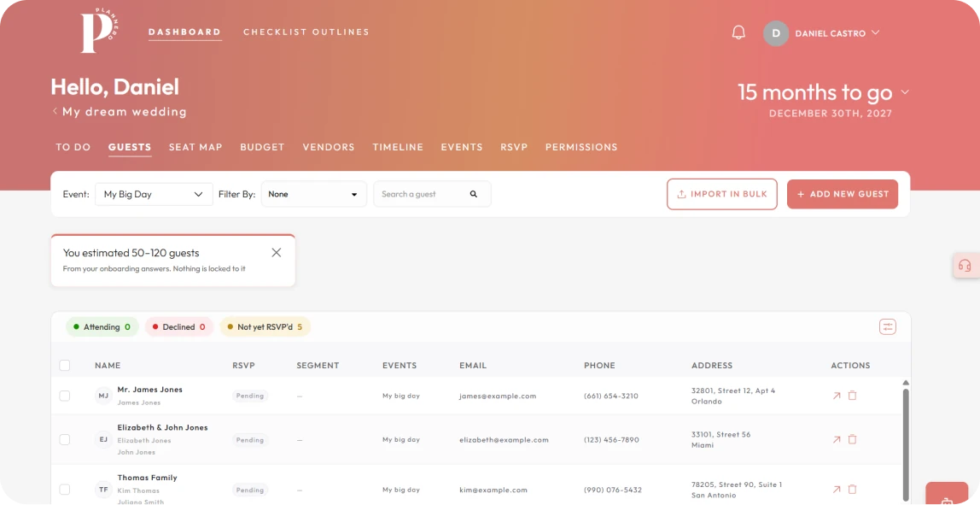Expand Daniel Castro account menu
Screen dimensions: 980x505
875,32
